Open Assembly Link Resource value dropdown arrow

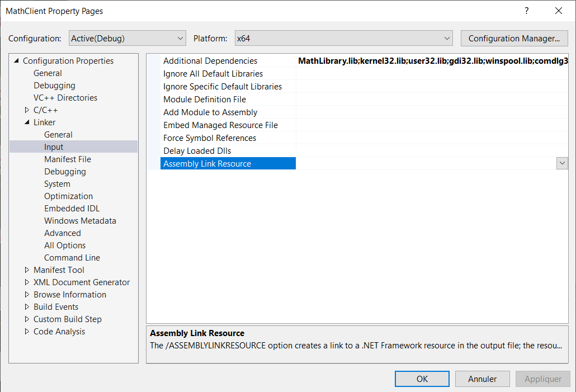point(562,163)
